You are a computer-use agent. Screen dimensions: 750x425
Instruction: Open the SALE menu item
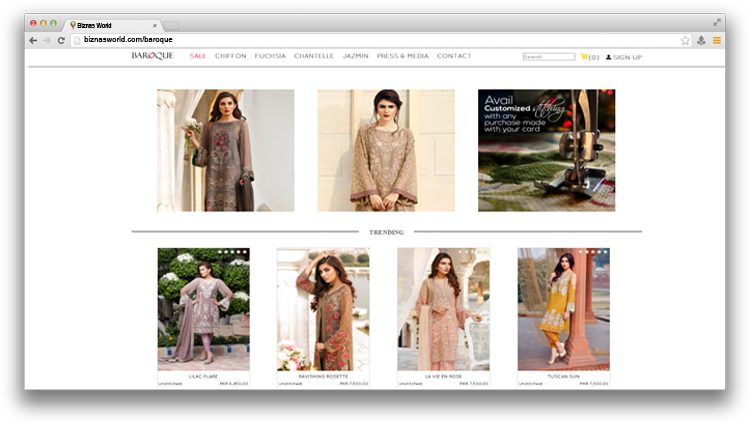point(198,56)
